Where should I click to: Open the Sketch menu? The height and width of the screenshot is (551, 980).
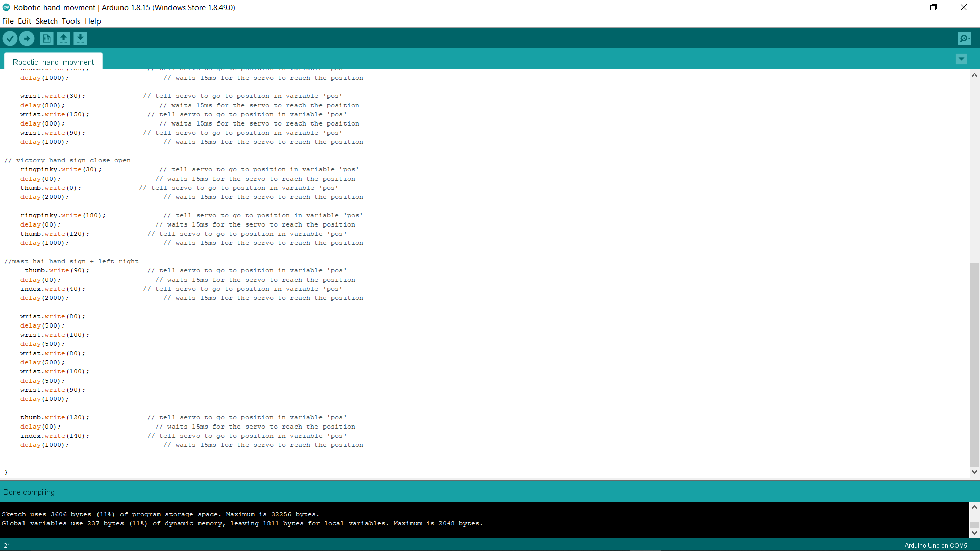coord(46,21)
